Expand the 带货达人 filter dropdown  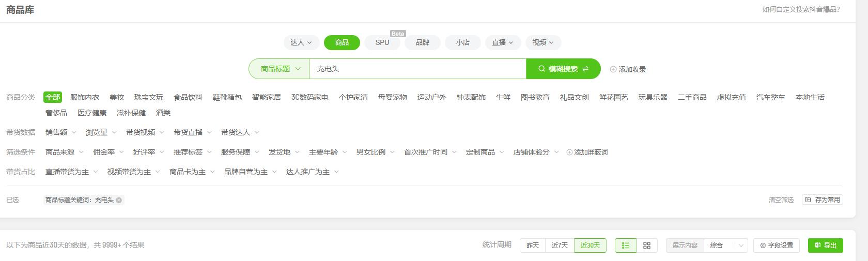click(240, 132)
